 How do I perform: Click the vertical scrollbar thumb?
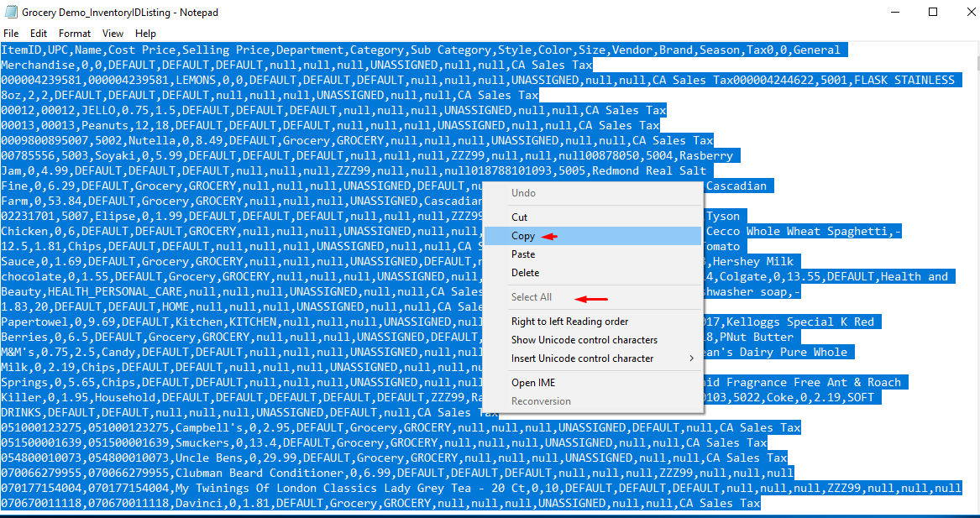977,63
